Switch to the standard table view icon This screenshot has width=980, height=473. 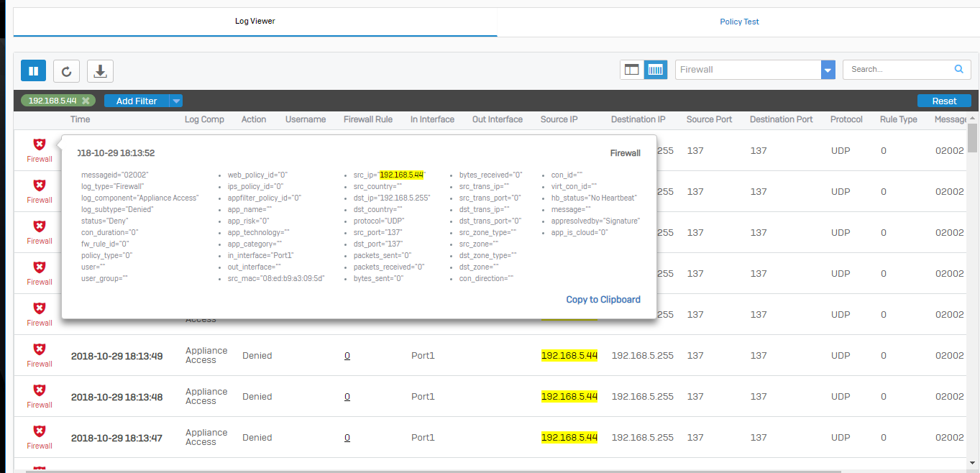[x=631, y=70]
